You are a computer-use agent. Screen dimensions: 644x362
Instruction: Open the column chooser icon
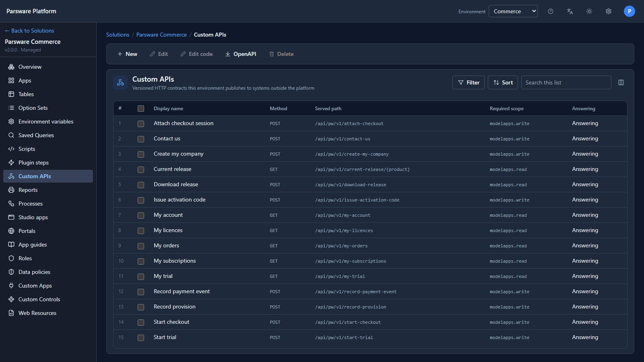coord(621,82)
